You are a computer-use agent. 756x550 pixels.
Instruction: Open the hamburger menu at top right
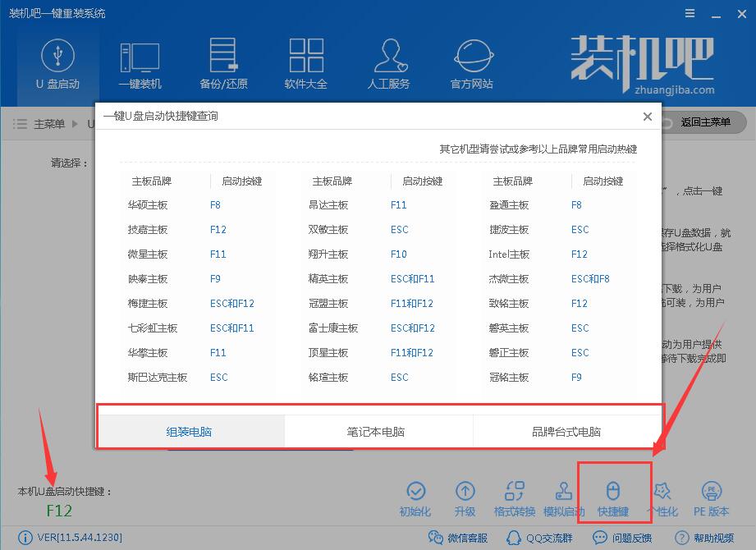click(x=689, y=13)
